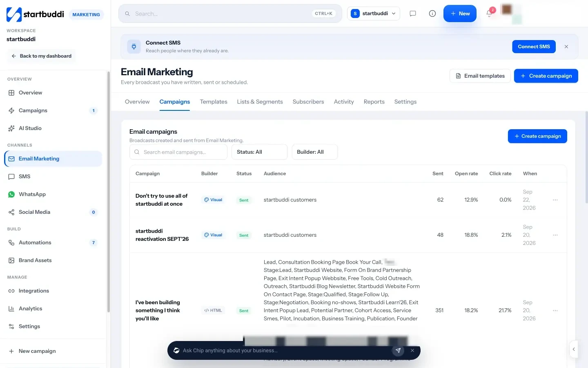This screenshot has height=368, width=588.
Task: Open WhatsApp channel in the sidebar
Action: (x=53, y=195)
